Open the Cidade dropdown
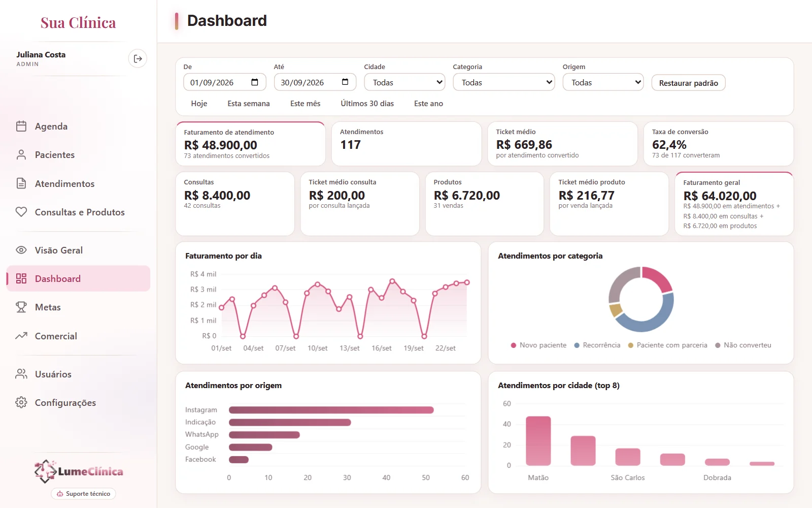812x508 pixels. 404,82
